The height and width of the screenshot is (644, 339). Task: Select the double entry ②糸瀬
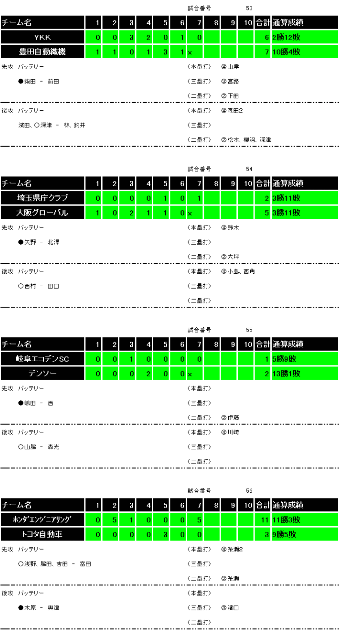[x=230, y=578]
